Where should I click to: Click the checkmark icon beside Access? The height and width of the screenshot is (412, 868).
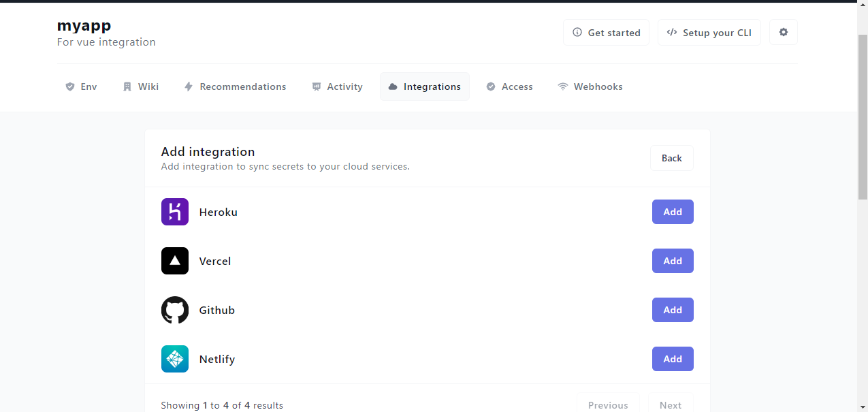coord(490,86)
